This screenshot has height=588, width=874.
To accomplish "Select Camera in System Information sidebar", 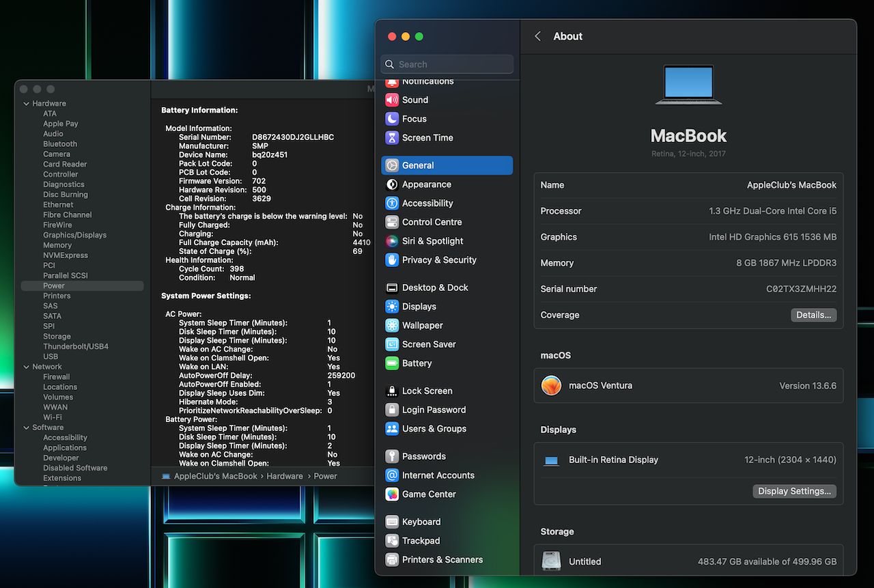I will (x=57, y=154).
